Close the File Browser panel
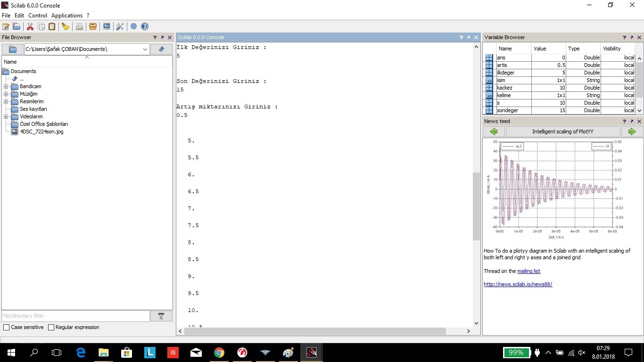This screenshot has width=644, height=362. pos(170,37)
